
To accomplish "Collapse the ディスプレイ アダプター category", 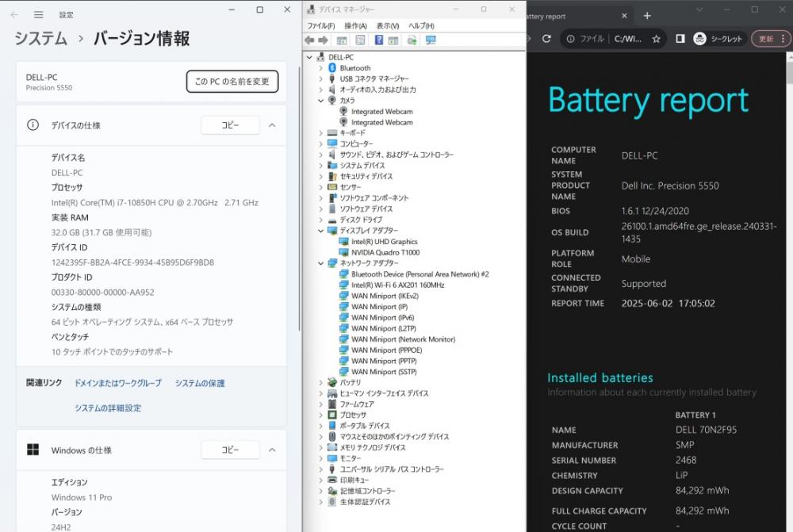I will click(x=320, y=231).
